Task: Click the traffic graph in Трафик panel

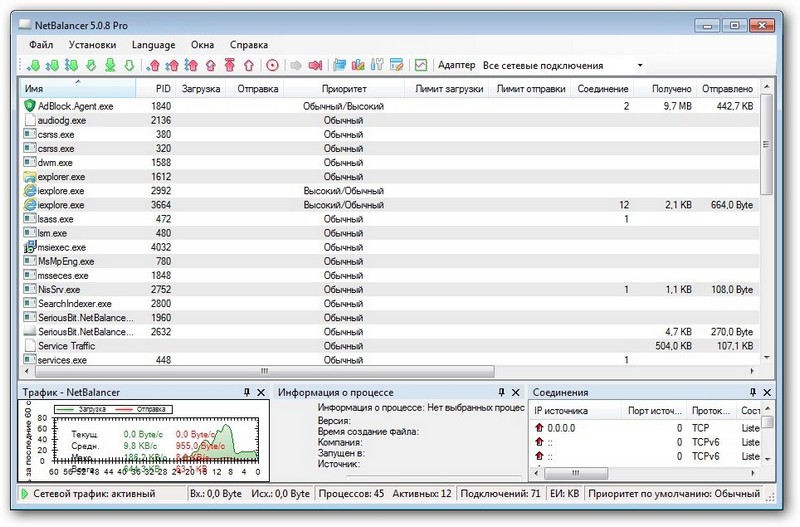Action: [x=156, y=439]
